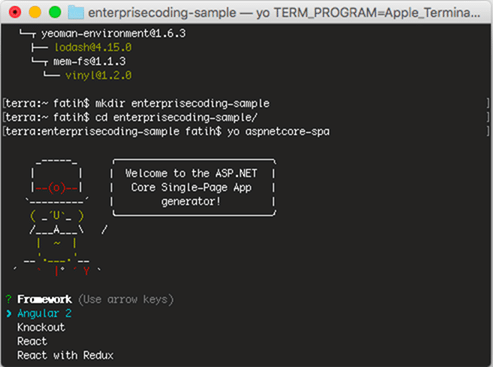Select the Angular 2 framework option

(44, 313)
